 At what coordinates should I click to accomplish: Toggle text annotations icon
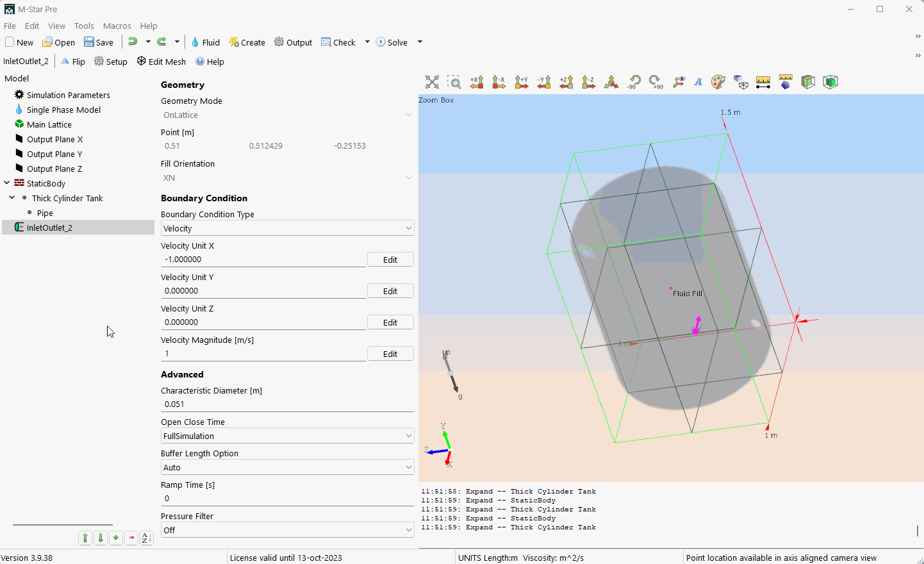pyautogui.click(x=698, y=82)
